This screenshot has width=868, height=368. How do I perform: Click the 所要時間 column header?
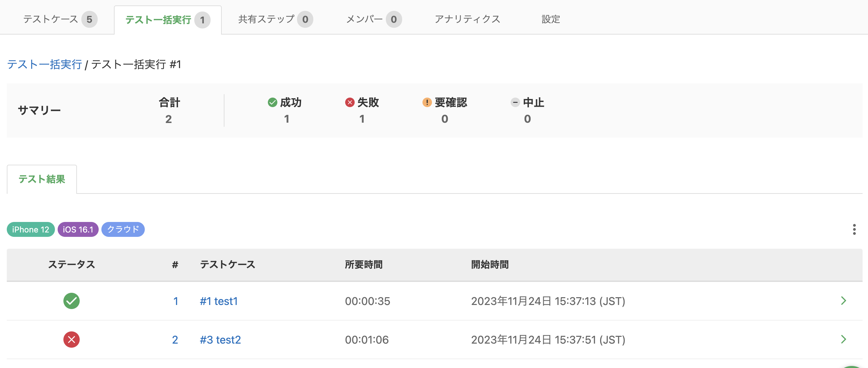point(364,264)
